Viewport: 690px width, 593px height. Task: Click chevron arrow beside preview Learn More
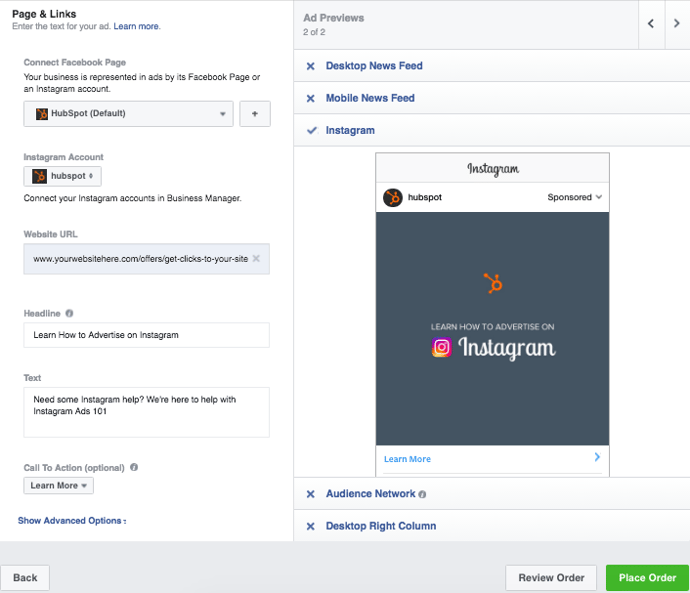(x=597, y=457)
